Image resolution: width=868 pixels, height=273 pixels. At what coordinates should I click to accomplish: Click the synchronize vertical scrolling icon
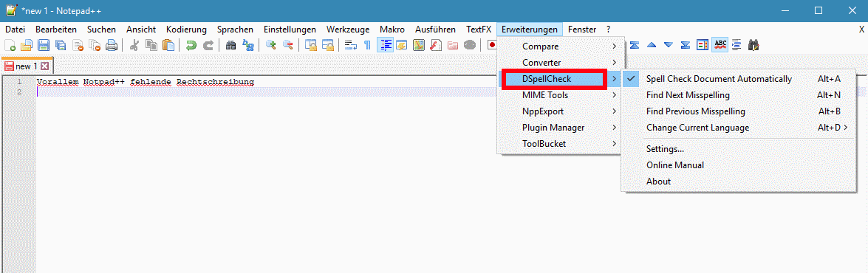point(310,45)
